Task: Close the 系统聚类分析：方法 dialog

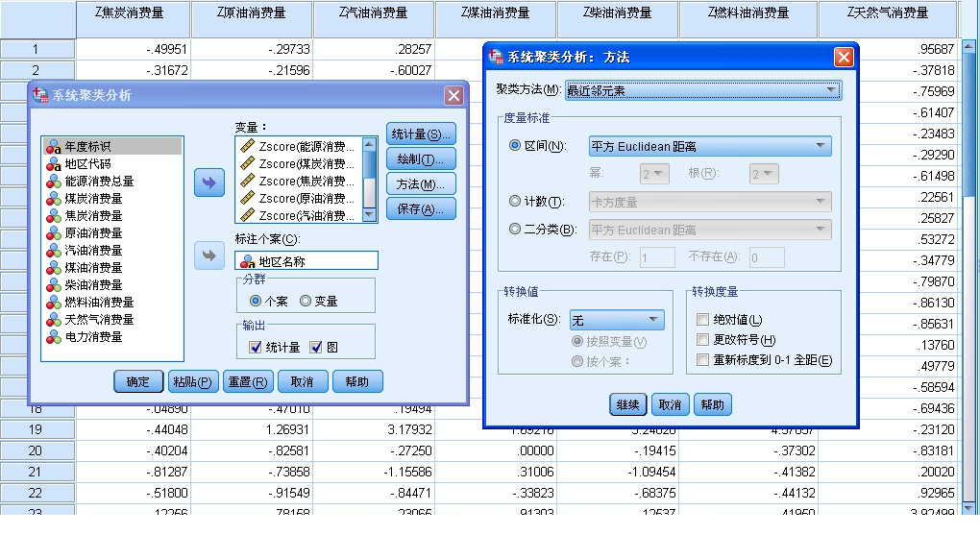Action: coord(844,58)
